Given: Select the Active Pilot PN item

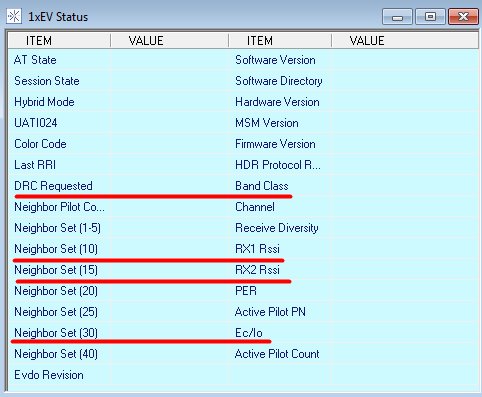Looking at the screenshot, I should 270,312.
